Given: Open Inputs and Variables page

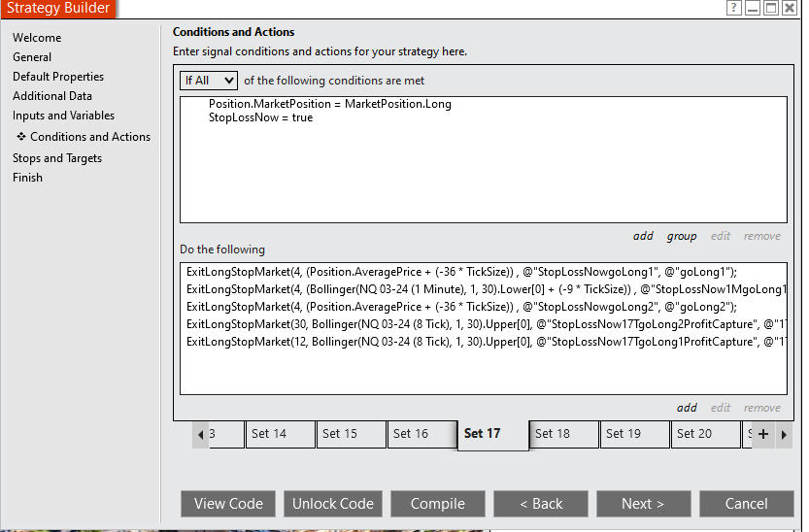Looking at the screenshot, I should point(63,116).
